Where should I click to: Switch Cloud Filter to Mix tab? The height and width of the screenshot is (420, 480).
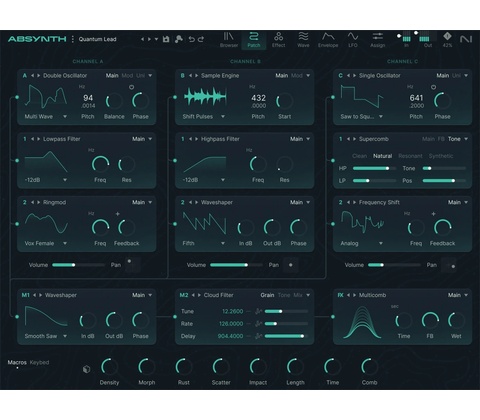pyautogui.click(x=298, y=295)
